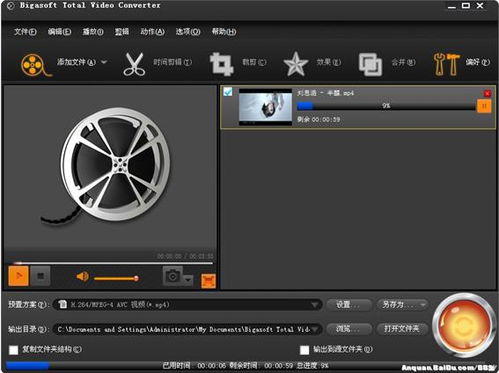The height and width of the screenshot is (373, 499).
Task: Enable the 复制文件夹结构 checkbox
Action: 14,350
